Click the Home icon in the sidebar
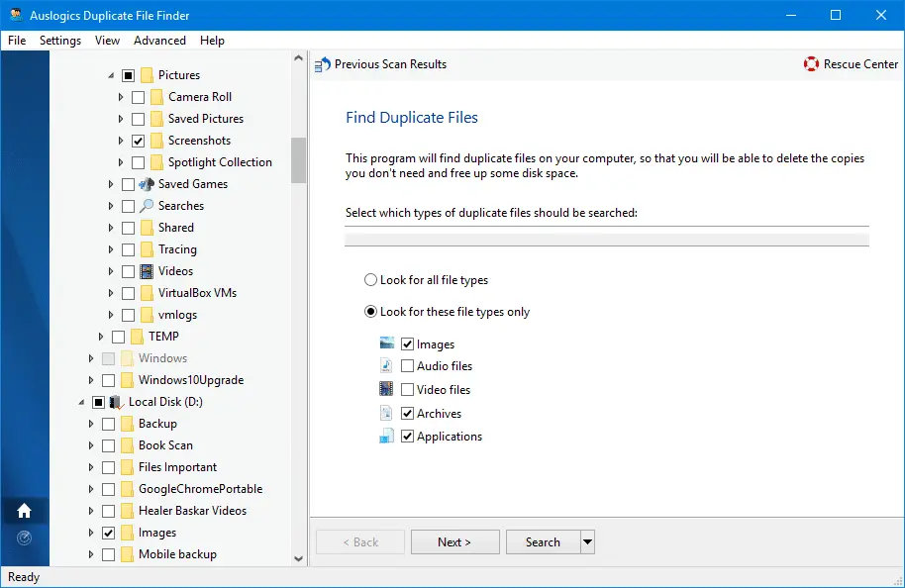The height and width of the screenshot is (588, 905). coord(24,511)
